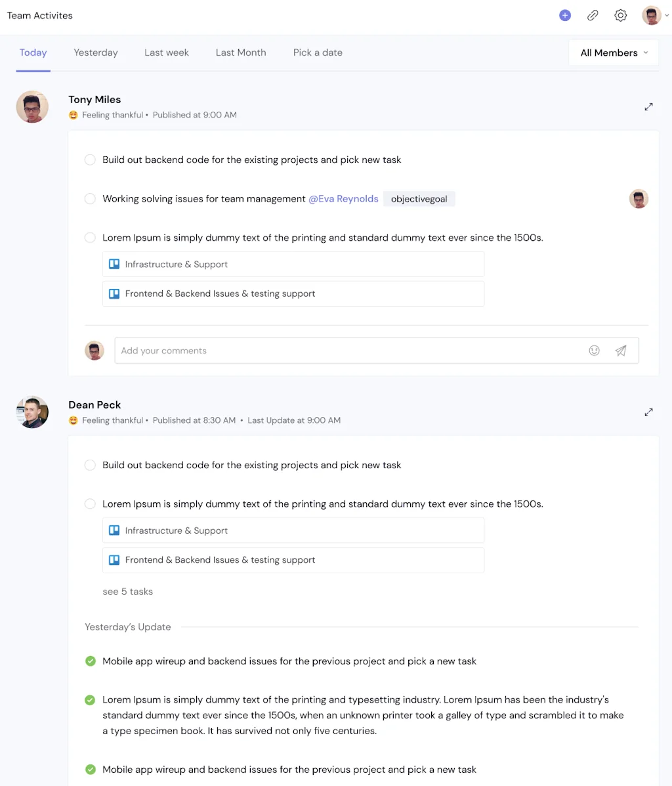The width and height of the screenshot is (672, 786).
Task: Click the @Eva Reynolds mention link
Action: 343,198
